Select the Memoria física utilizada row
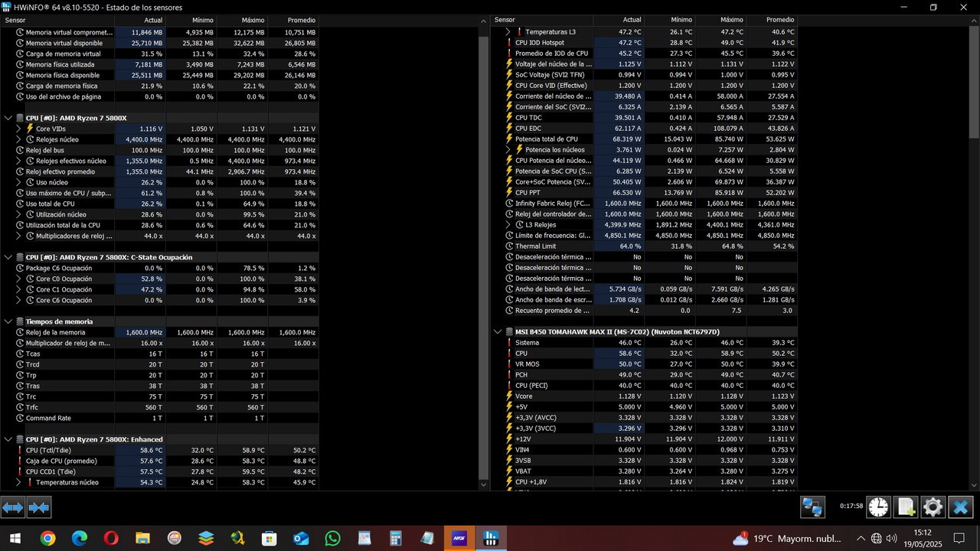 159,64
